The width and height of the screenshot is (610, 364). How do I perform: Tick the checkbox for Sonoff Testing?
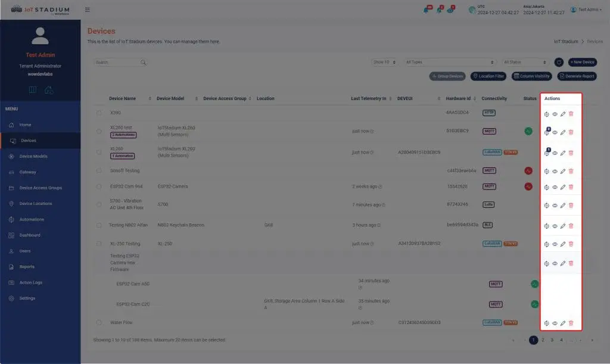99,171
